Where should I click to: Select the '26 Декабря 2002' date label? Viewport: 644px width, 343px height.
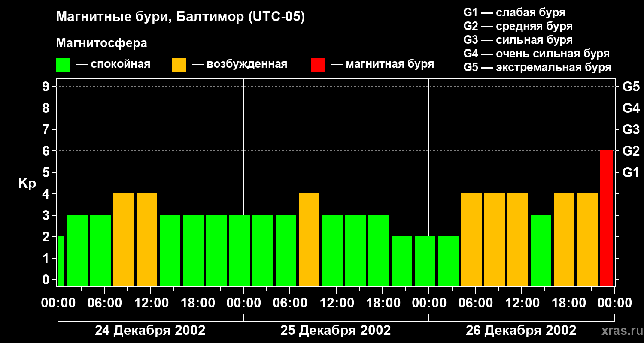521,331
